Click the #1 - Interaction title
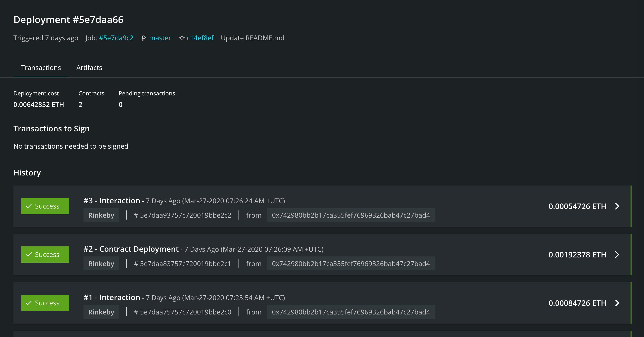Image resolution: width=644 pixels, height=337 pixels. click(112, 297)
